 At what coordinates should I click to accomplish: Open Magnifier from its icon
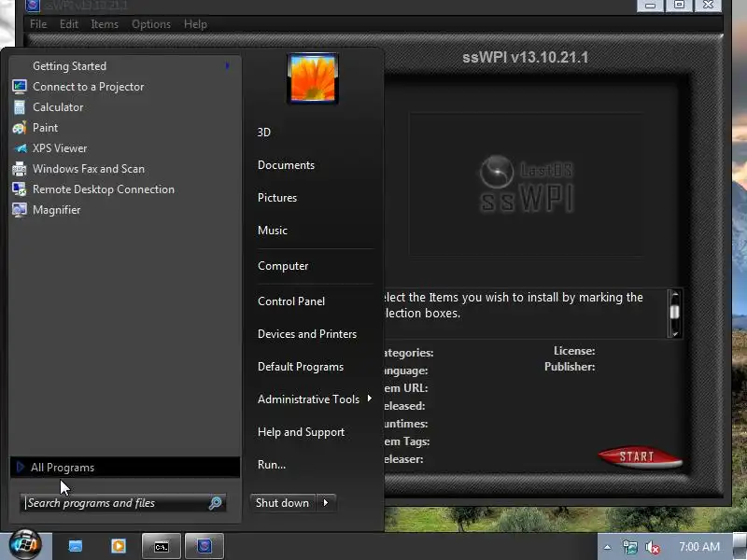(x=20, y=209)
